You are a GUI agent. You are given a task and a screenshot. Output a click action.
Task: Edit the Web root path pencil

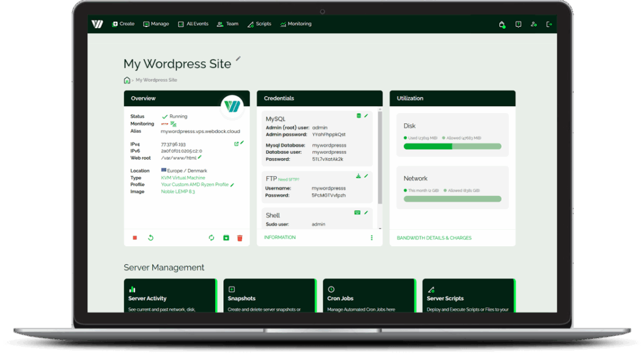click(x=200, y=157)
